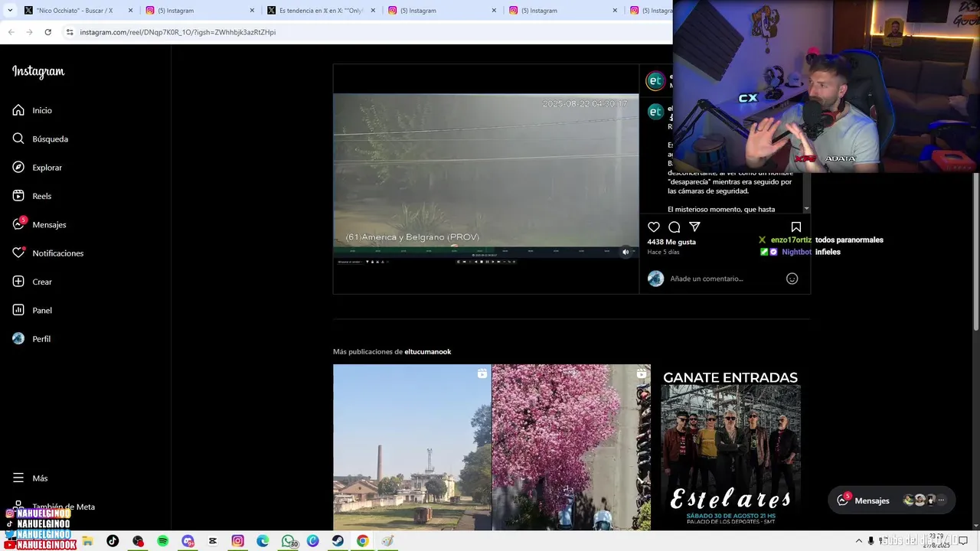Open Spotify from the taskbar
The width and height of the screenshot is (980, 551).
(x=163, y=541)
